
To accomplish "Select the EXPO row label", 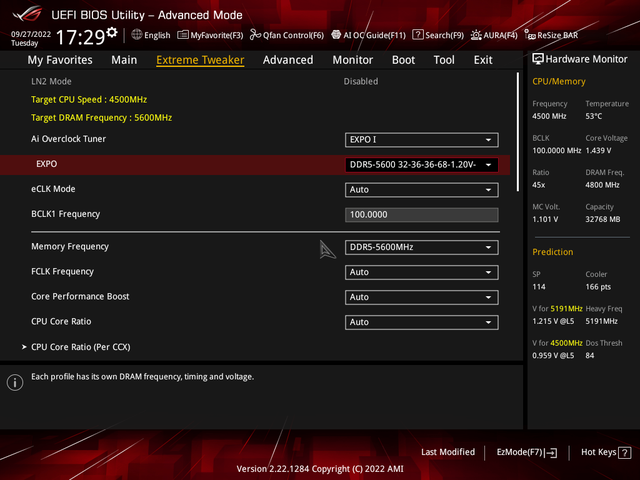I will (x=47, y=164).
